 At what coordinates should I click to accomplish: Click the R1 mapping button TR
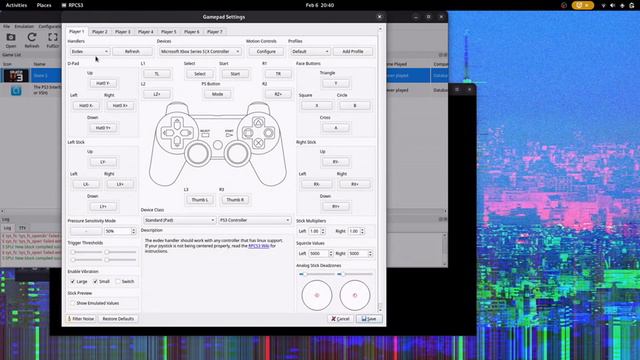click(278, 74)
